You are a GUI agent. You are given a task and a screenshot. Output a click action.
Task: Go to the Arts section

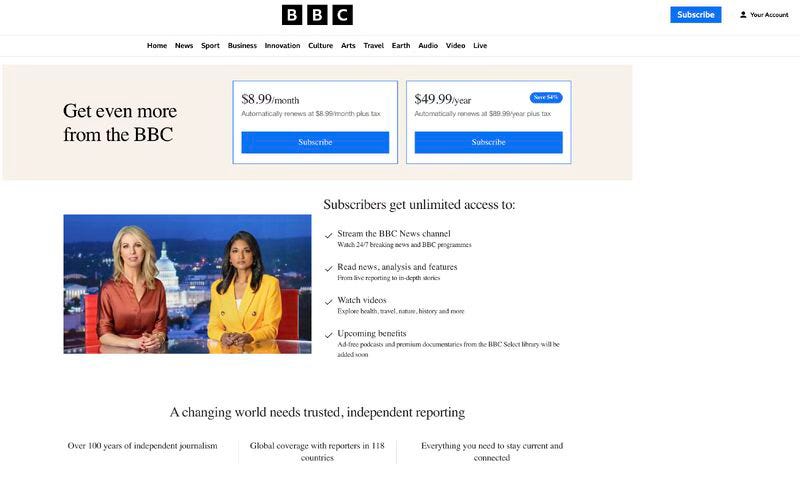click(348, 45)
